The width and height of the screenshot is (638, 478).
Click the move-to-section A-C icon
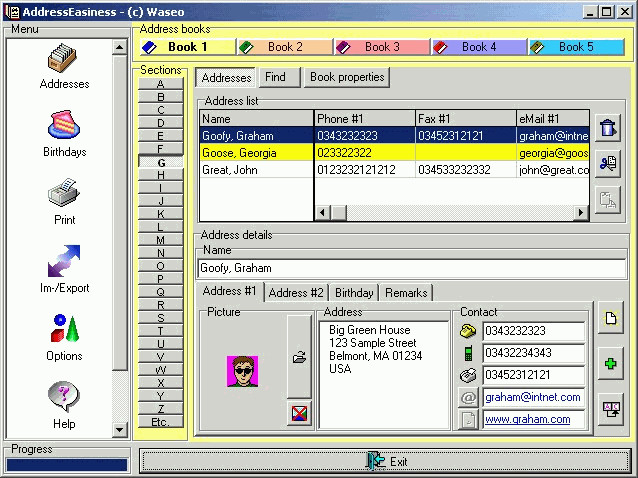(x=610, y=409)
